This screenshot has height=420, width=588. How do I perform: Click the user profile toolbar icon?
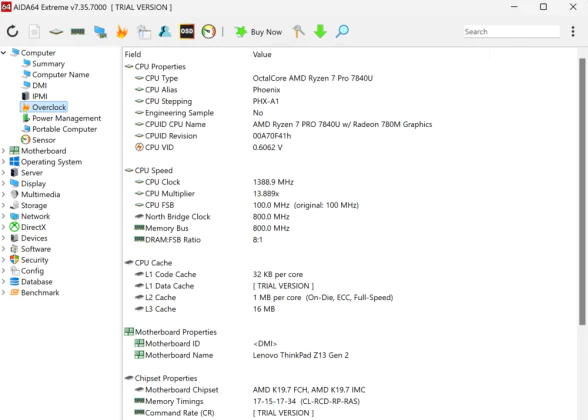(x=165, y=32)
